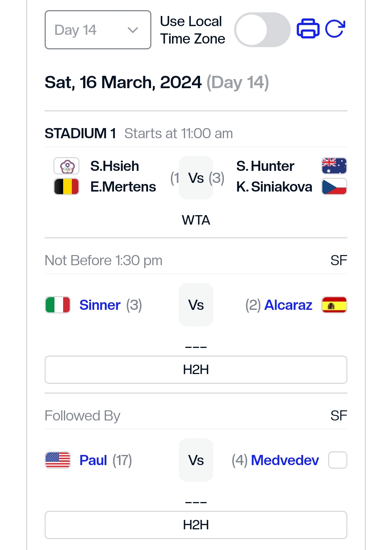This screenshot has height=550, width=392.
Task: Click the print schedule icon
Action: click(308, 29)
